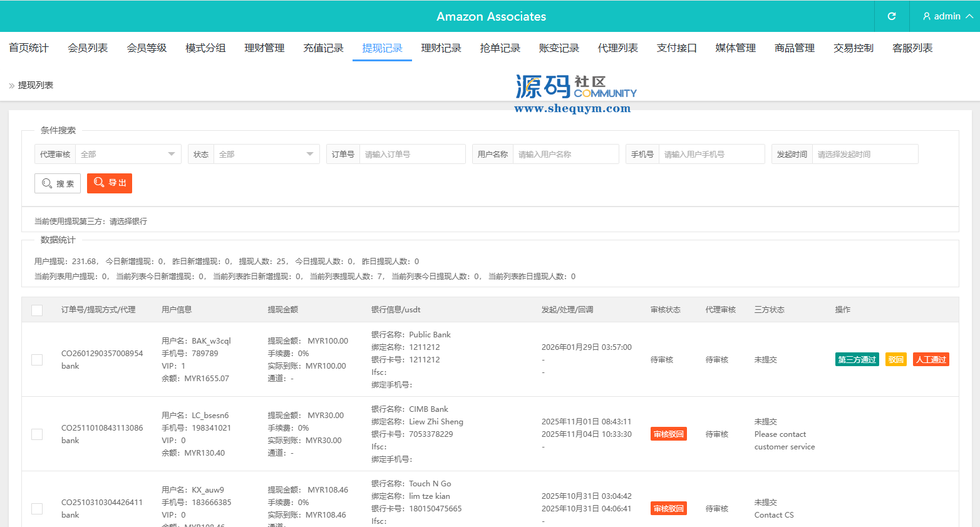Click the breadcrumb arrows before 提现列表

11,86
